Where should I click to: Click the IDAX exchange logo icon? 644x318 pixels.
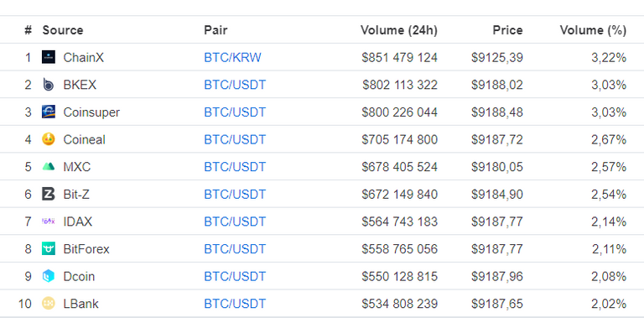pyautogui.click(x=49, y=222)
